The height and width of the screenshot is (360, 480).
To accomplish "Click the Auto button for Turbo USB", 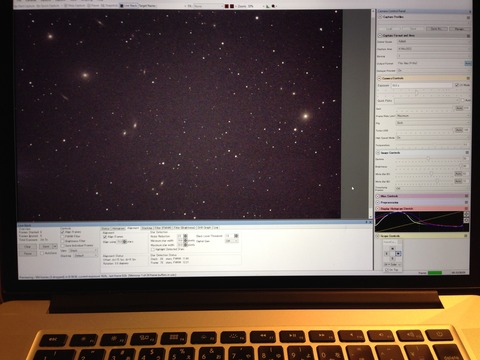I will click(x=459, y=130).
